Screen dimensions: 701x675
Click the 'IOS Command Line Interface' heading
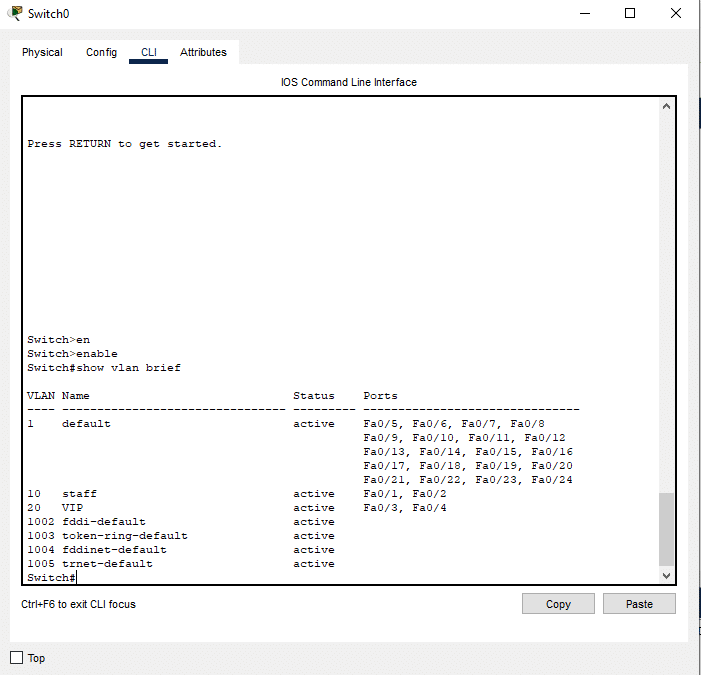coord(349,82)
